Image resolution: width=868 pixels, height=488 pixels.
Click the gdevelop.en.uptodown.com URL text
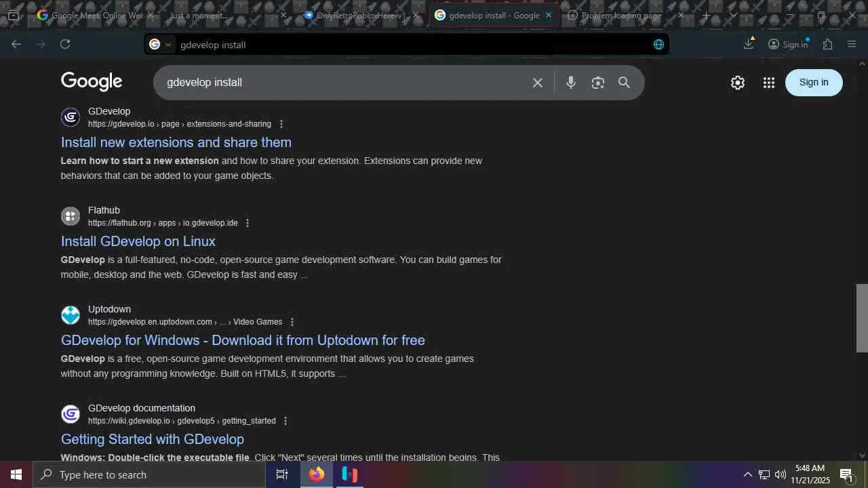[x=185, y=322]
